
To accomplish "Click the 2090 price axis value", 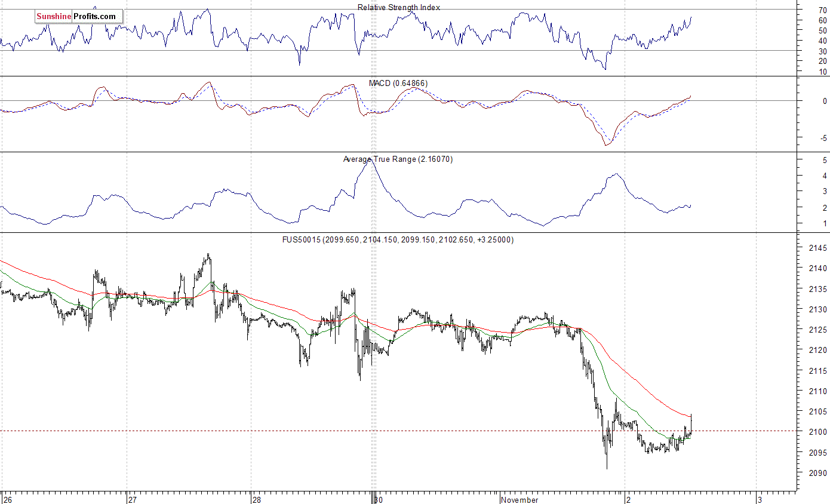I will pos(817,472).
